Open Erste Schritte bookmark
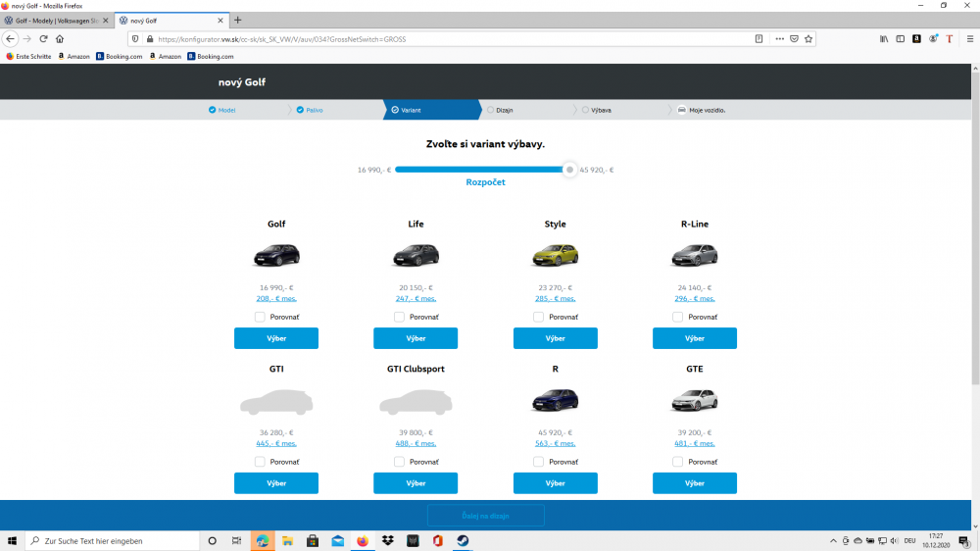 tap(28, 56)
